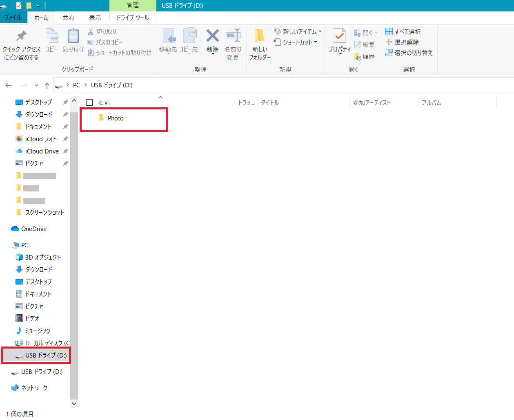Open the Move to (移動先) menu

(168, 41)
